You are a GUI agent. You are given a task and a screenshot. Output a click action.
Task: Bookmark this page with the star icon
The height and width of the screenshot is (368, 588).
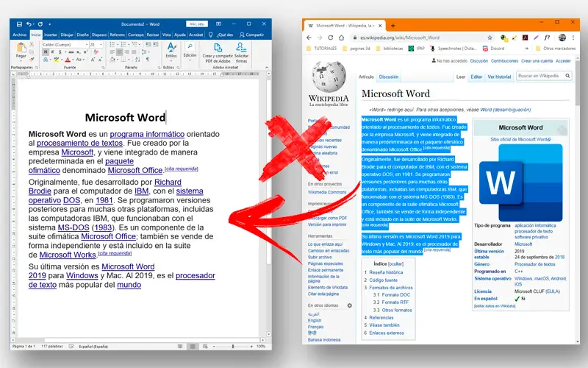(490, 38)
